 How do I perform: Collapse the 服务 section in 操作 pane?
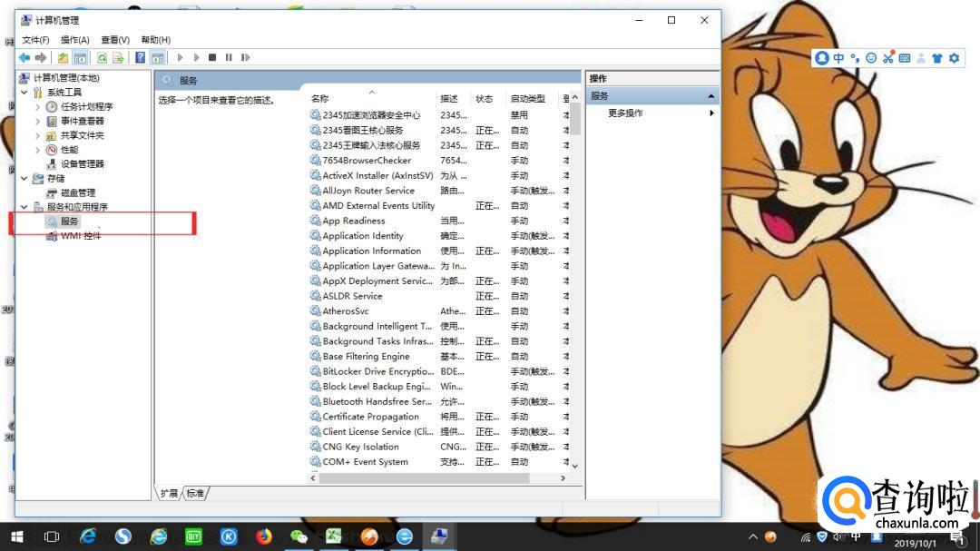pyautogui.click(x=711, y=95)
